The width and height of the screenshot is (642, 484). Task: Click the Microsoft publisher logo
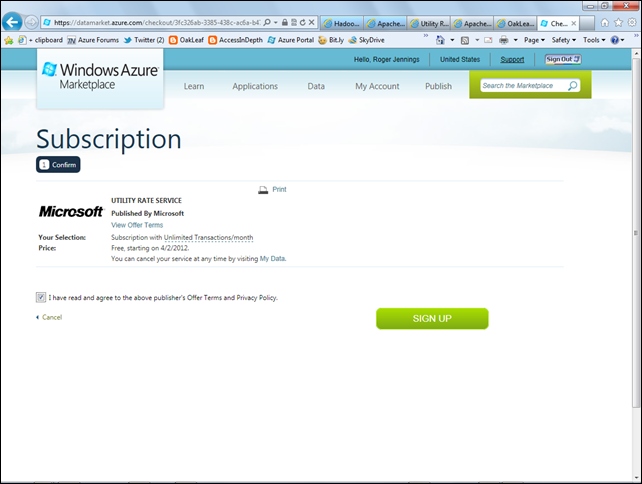click(x=71, y=212)
